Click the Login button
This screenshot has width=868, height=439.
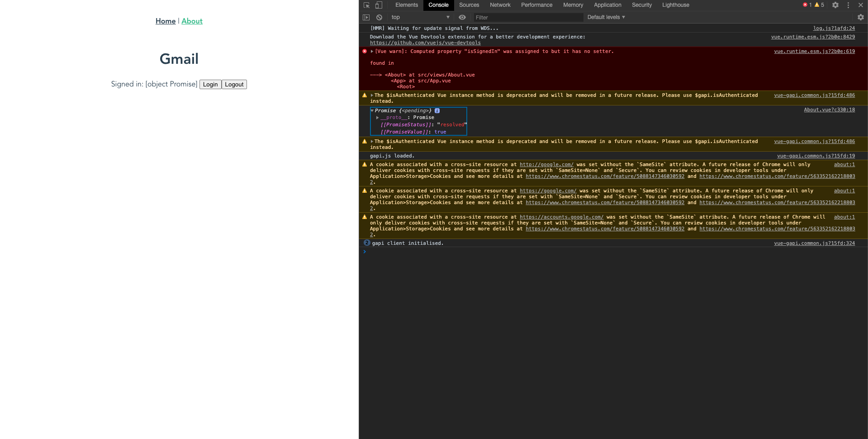[210, 84]
